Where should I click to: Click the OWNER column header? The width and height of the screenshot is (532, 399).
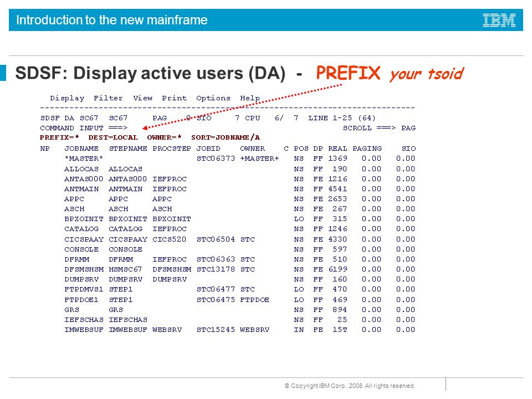253,149
